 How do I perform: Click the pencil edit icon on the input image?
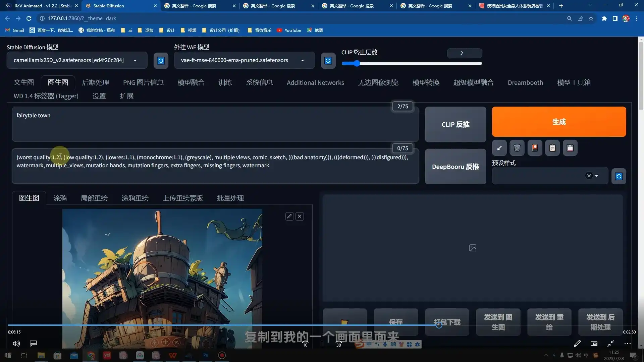pos(289,216)
